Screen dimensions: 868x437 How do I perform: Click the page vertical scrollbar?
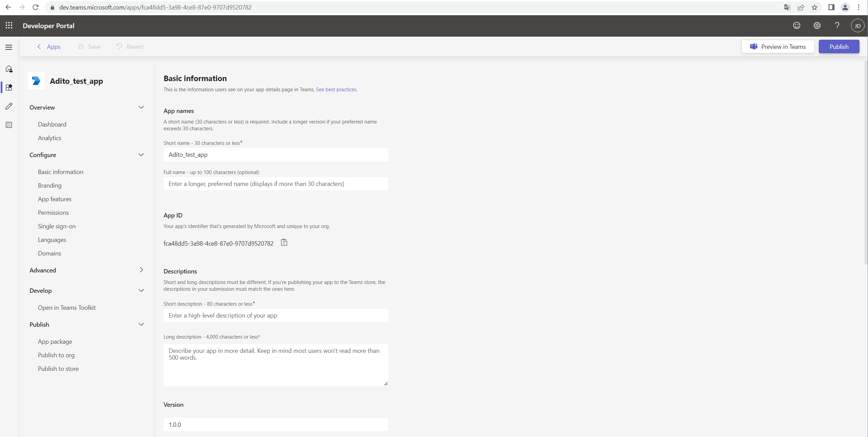(866, 162)
